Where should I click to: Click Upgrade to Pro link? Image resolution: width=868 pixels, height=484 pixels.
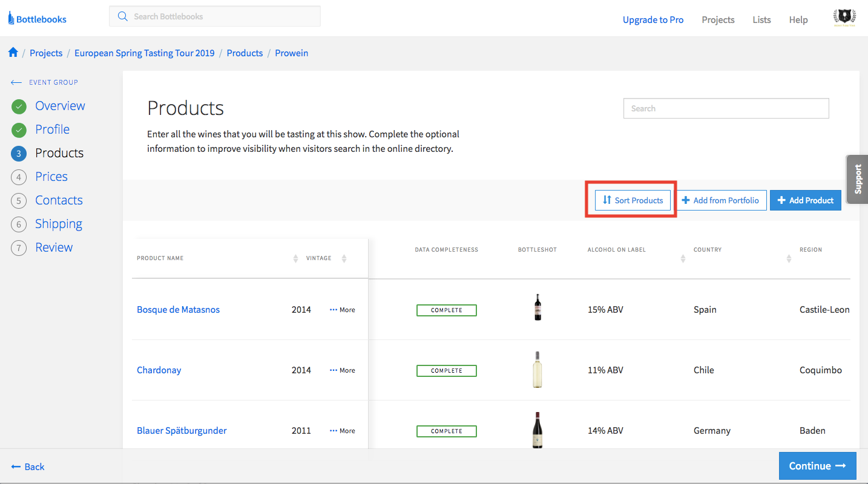click(653, 20)
